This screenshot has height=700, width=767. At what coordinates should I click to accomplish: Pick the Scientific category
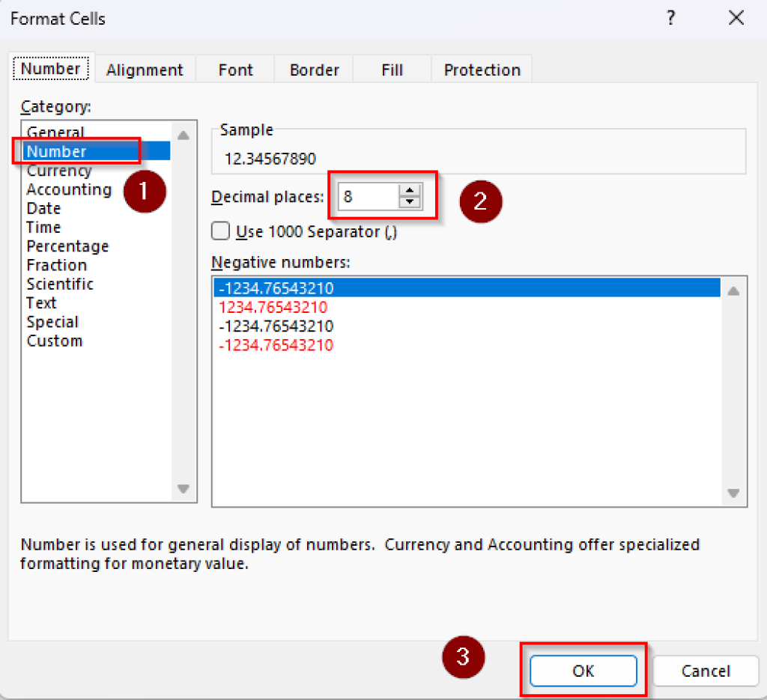tap(60, 284)
